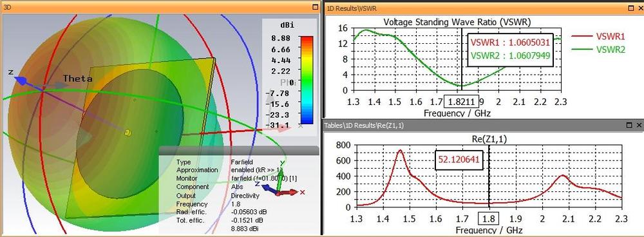Select the 3D window title bar
644x237 pixels.
tap(160, 7)
